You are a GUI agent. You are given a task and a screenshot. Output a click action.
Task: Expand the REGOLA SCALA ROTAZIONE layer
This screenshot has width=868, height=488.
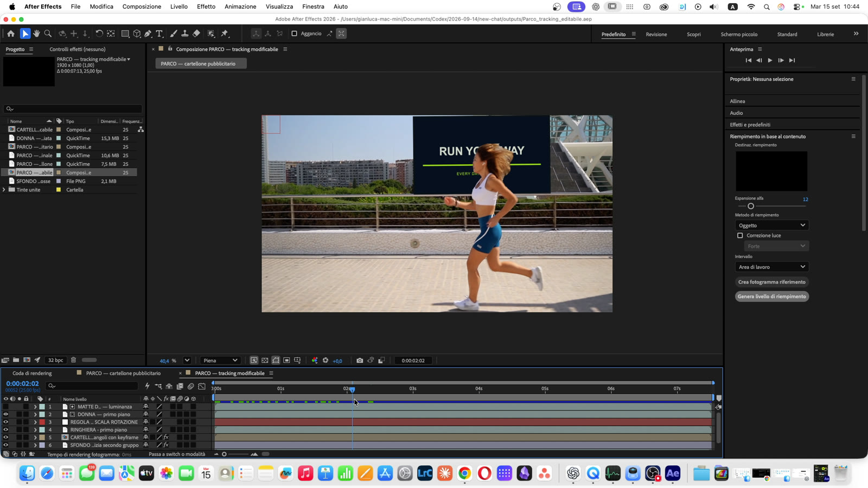click(x=35, y=422)
